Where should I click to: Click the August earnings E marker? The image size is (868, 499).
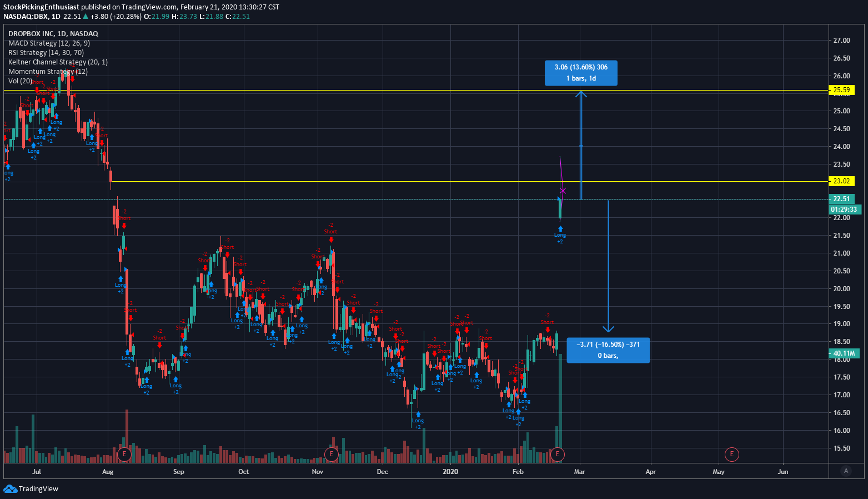(x=124, y=455)
